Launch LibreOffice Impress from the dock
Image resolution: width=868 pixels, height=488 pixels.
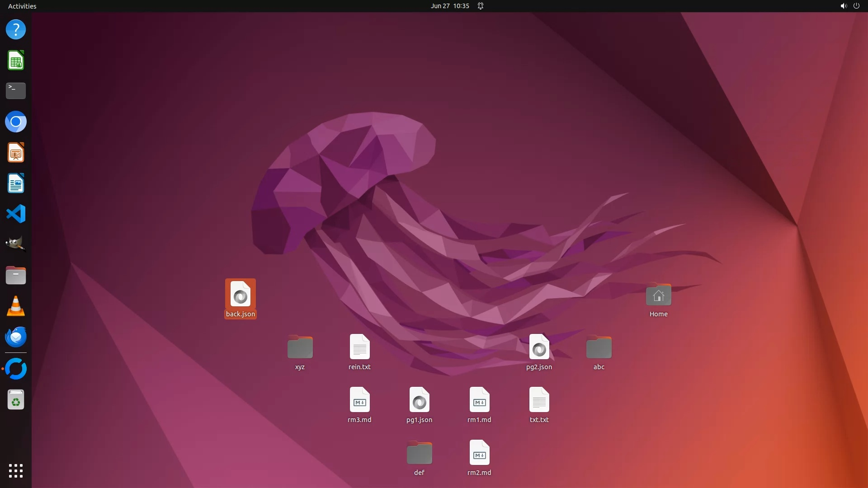click(16, 153)
